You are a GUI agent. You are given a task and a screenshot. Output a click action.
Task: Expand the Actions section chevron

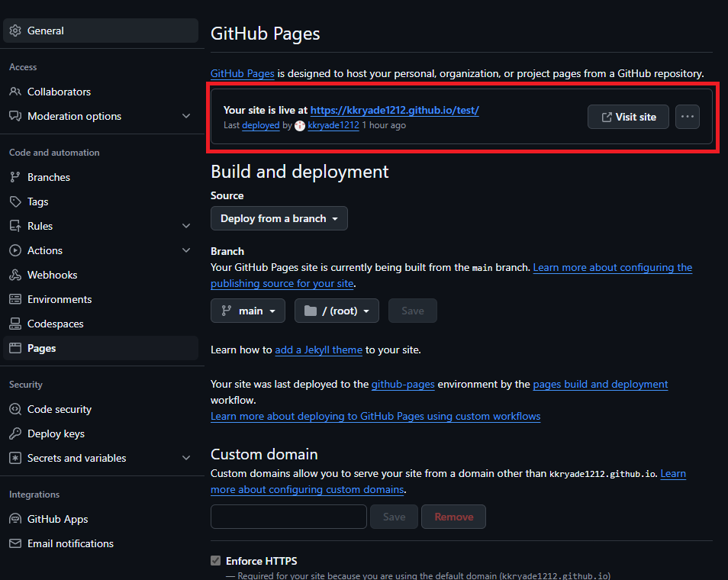pyautogui.click(x=186, y=250)
